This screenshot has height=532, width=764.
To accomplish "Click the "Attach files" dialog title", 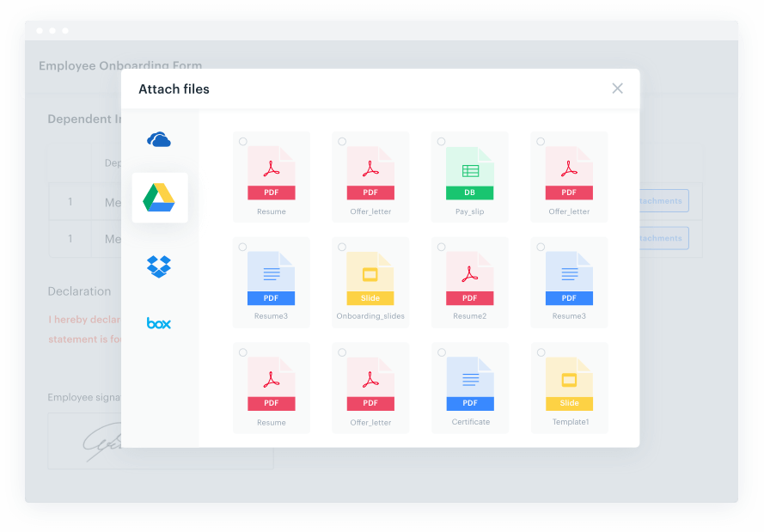I will click(174, 89).
